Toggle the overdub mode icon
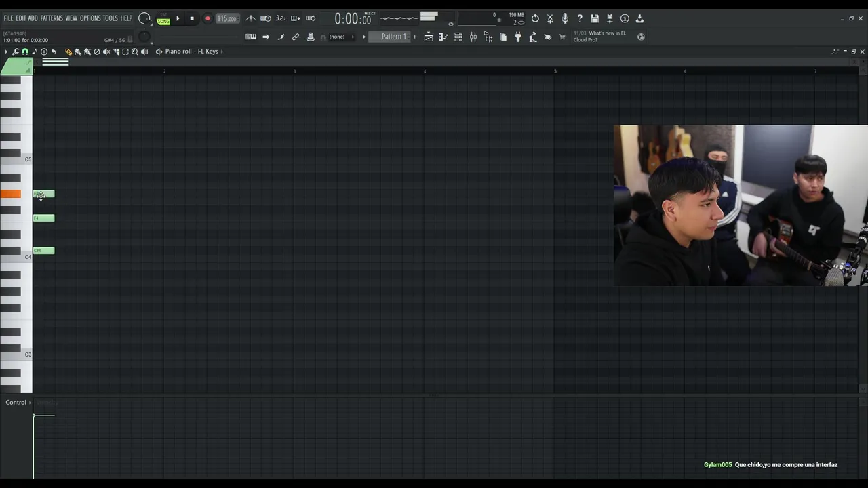 295,18
